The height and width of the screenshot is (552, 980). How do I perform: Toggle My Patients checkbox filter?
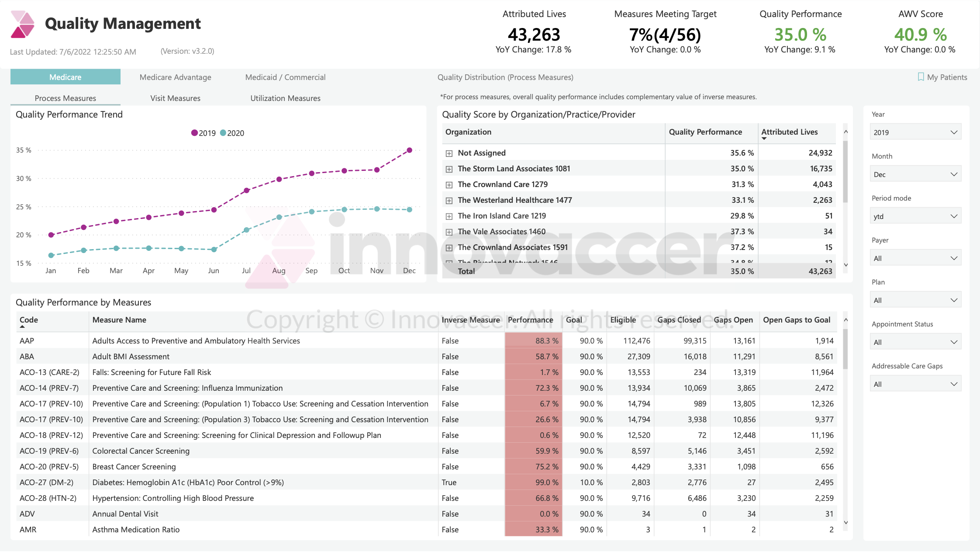click(x=919, y=77)
